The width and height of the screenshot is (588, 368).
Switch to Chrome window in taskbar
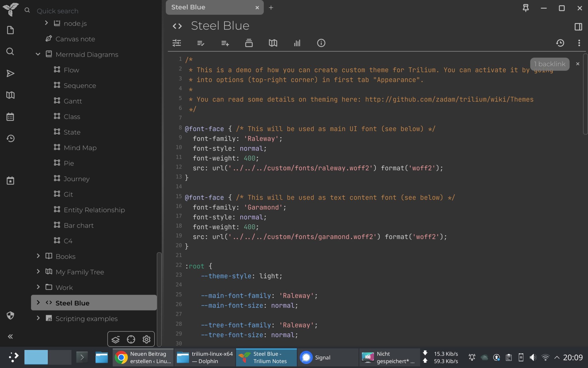click(x=143, y=357)
